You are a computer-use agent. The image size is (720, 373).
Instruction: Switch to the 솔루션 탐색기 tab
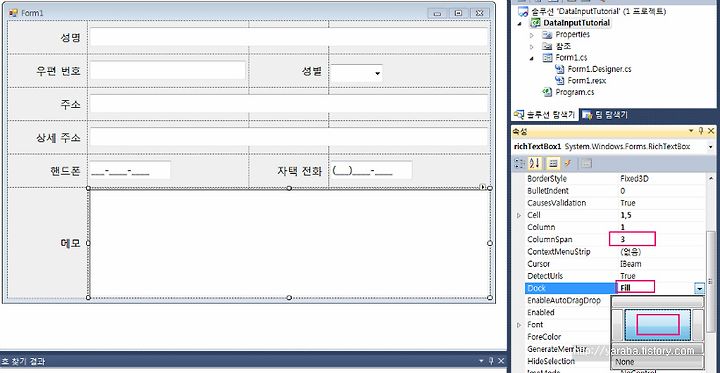(545, 115)
